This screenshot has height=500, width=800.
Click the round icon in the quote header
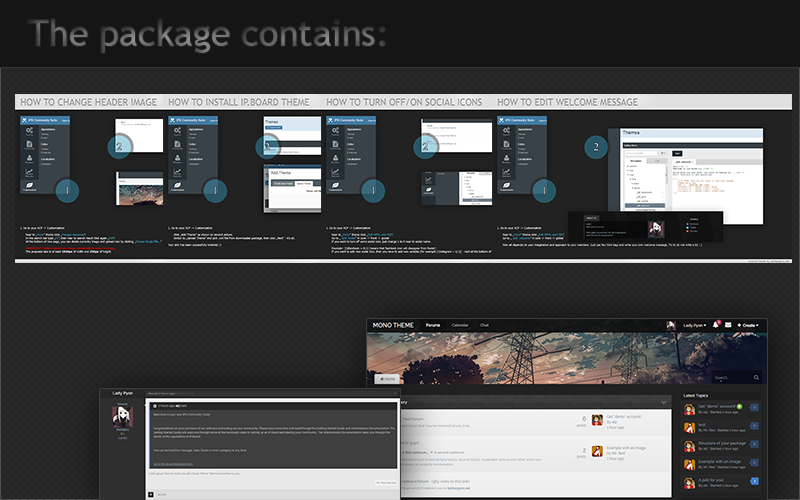click(155, 406)
